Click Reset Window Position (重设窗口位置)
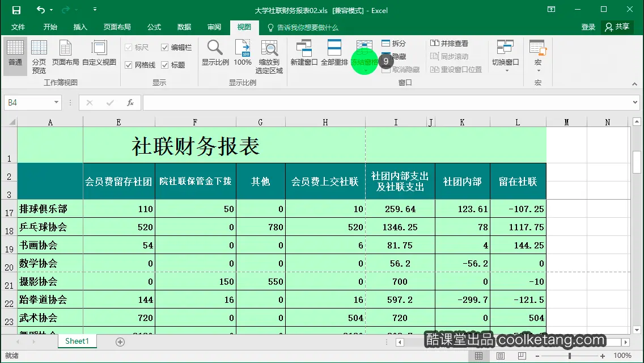Viewport: 644px width, 363px height. [456, 69]
